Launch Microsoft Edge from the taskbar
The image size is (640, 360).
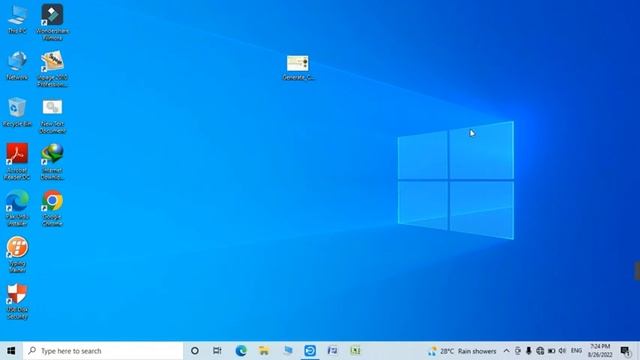pyautogui.click(x=241, y=351)
